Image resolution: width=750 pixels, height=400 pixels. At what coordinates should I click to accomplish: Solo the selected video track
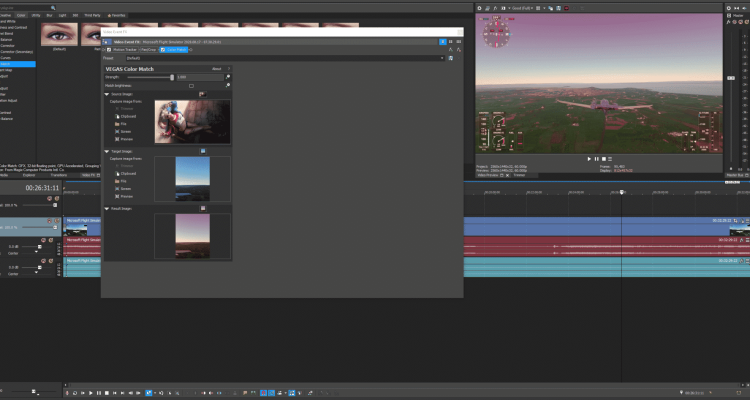tap(56, 221)
